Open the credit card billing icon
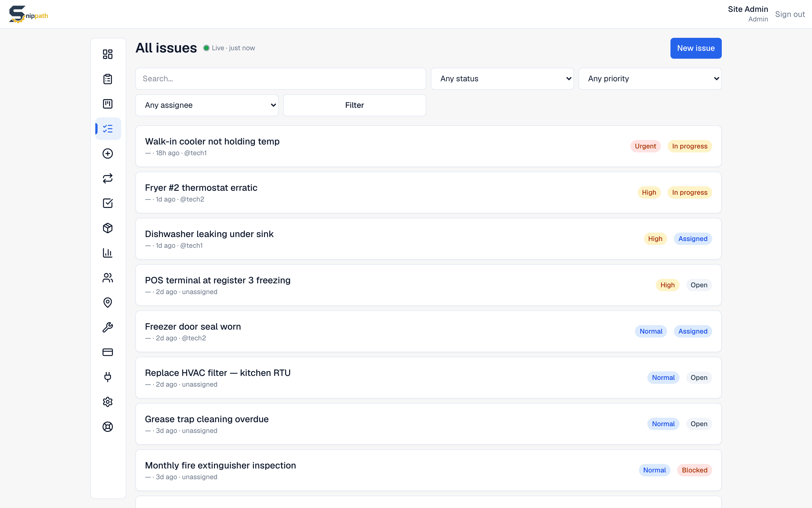812x508 pixels. pyautogui.click(x=108, y=352)
